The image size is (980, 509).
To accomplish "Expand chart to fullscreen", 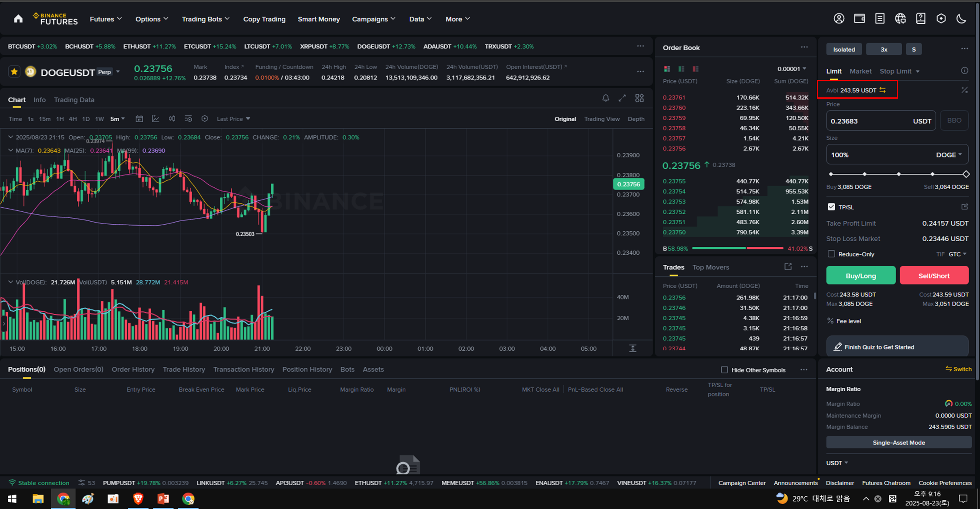I will (x=622, y=98).
